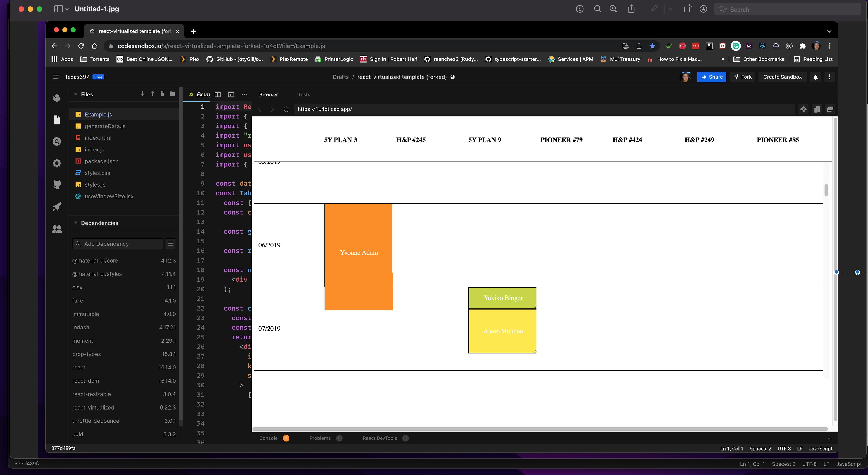This screenshot has height=475, width=868.
Task: Click the Add Dependency search field
Action: click(118, 244)
